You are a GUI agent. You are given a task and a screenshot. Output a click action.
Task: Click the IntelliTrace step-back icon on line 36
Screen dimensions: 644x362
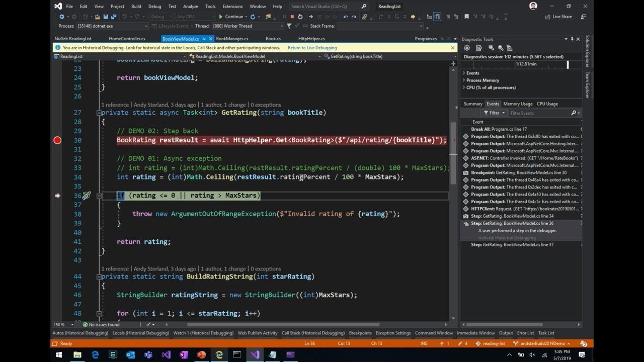point(87,196)
